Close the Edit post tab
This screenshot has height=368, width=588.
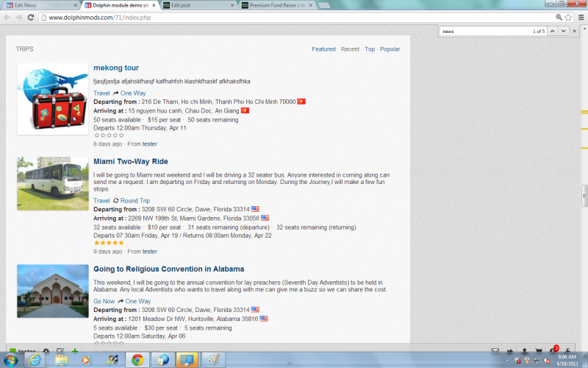pyautogui.click(x=232, y=5)
